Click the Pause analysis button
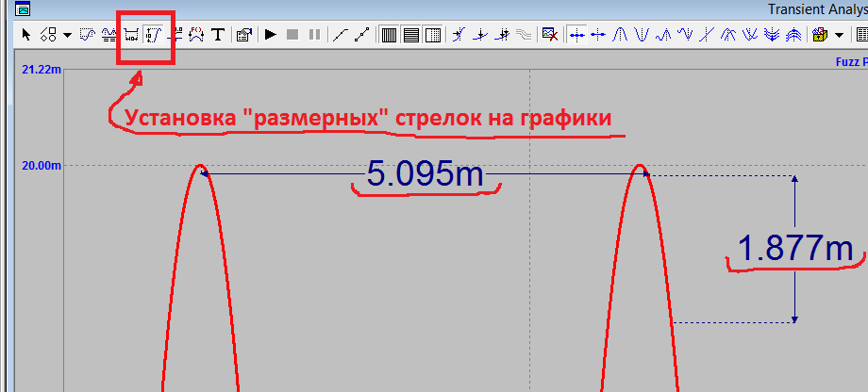The height and width of the screenshot is (392, 868). [314, 35]
